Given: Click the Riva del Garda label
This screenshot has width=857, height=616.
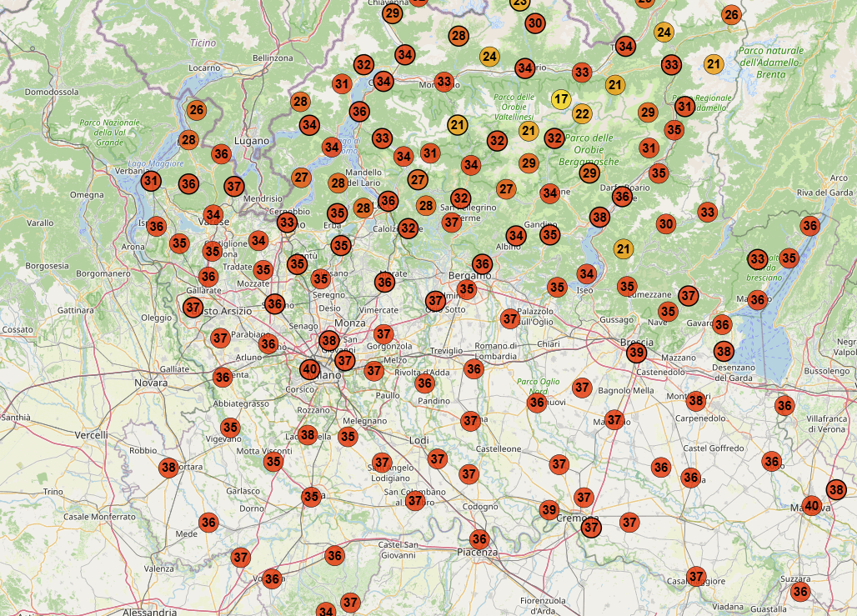Looking at the screenshot, I should [x=824, y=193].
